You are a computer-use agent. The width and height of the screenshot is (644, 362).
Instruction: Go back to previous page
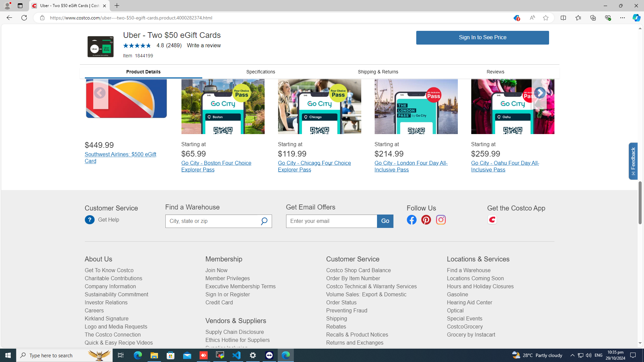9,18
